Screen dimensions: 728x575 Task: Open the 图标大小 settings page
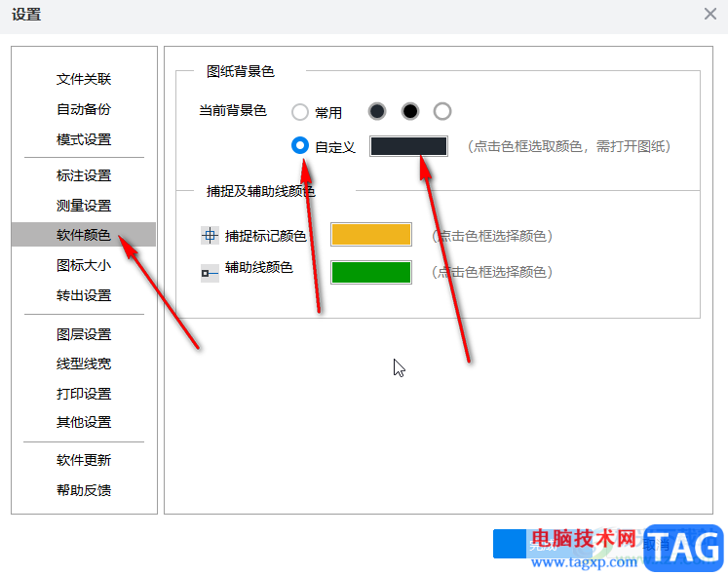click(84, 265)
